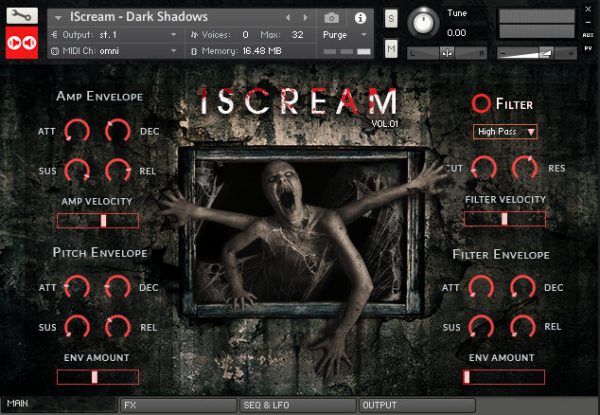Switch to the FX tab

[176, 405]
